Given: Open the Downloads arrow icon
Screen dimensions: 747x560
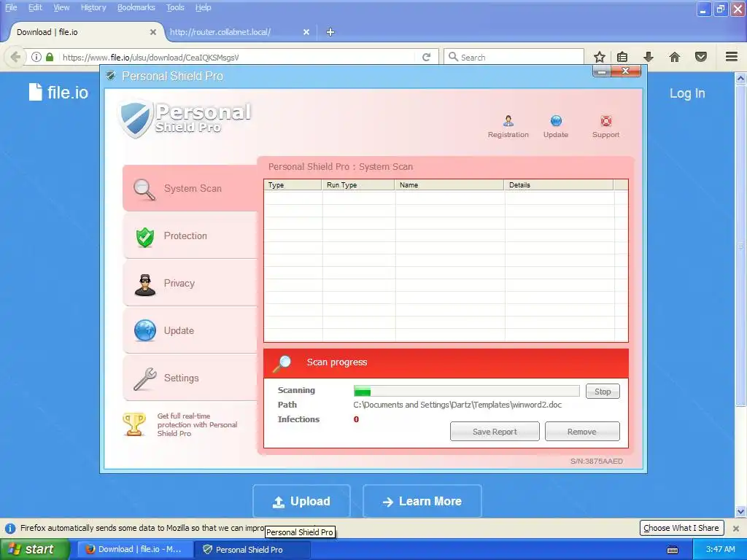Looking at the screenshot, I should 649,57.
